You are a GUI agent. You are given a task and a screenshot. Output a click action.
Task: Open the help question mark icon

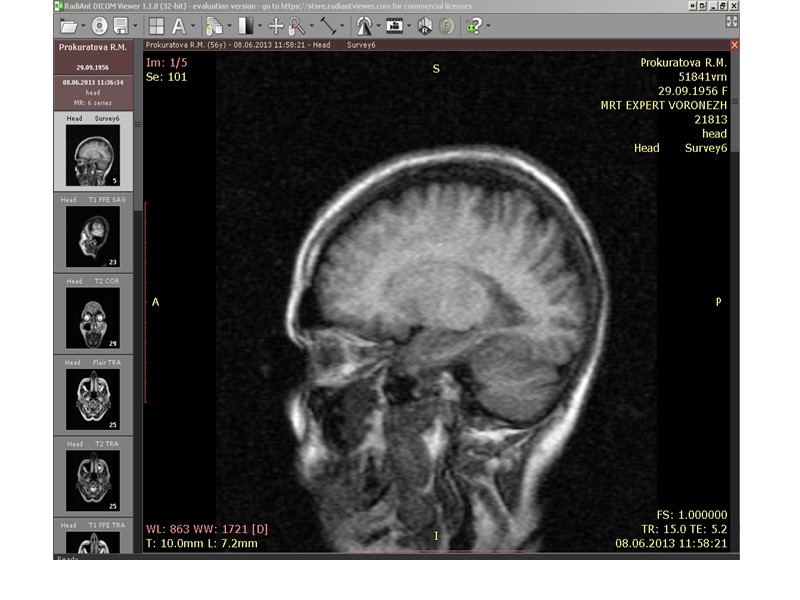click(x=474, y=26)
